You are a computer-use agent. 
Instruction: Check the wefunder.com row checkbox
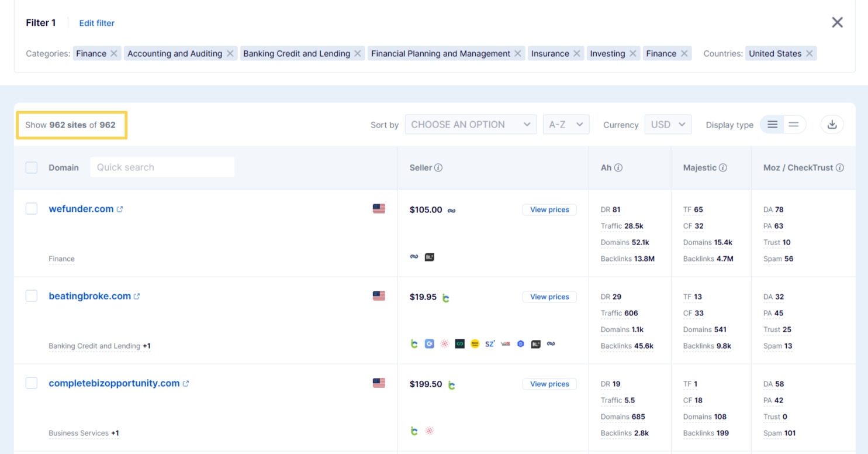coord(32,209)
